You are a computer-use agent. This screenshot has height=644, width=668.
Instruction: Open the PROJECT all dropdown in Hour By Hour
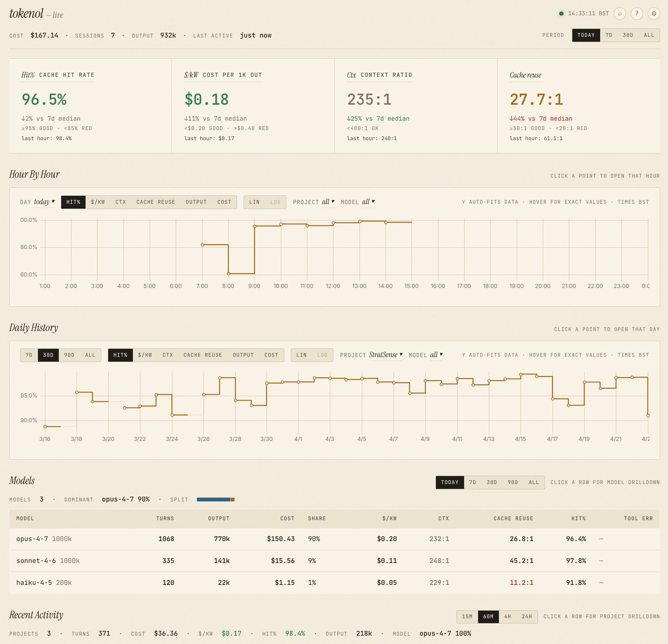click(x=327, y=202)
